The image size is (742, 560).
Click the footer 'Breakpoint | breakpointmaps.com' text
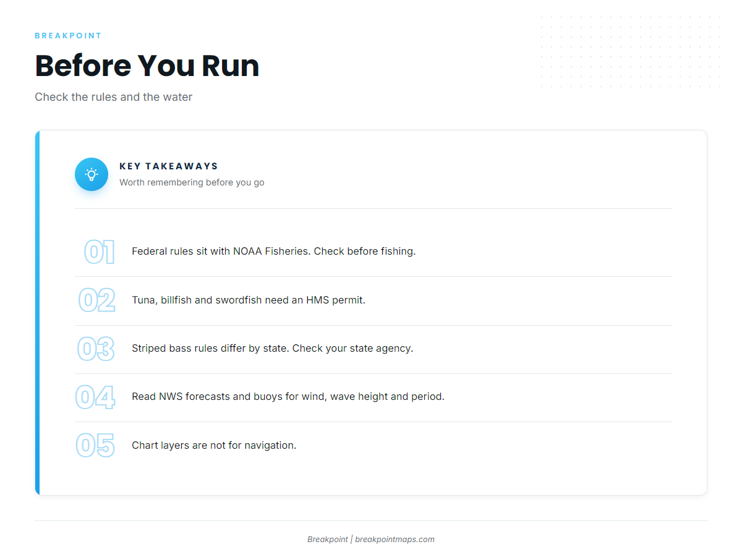point(371,540)
